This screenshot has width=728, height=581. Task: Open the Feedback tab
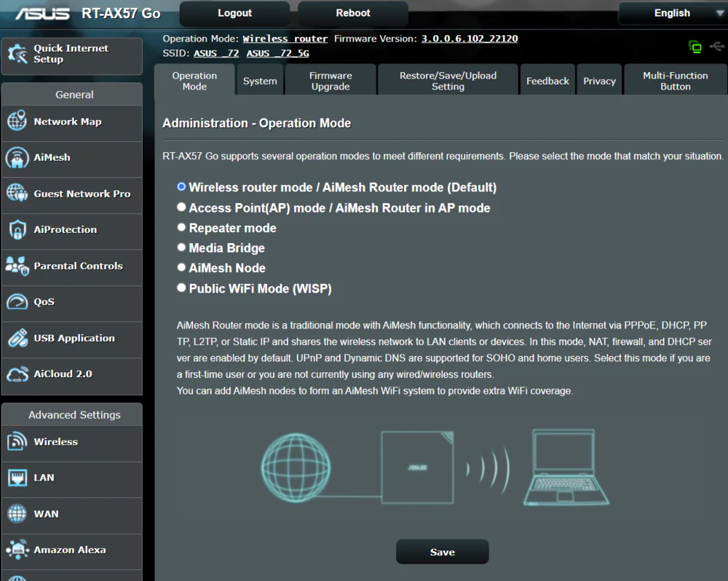click(548, 81)
